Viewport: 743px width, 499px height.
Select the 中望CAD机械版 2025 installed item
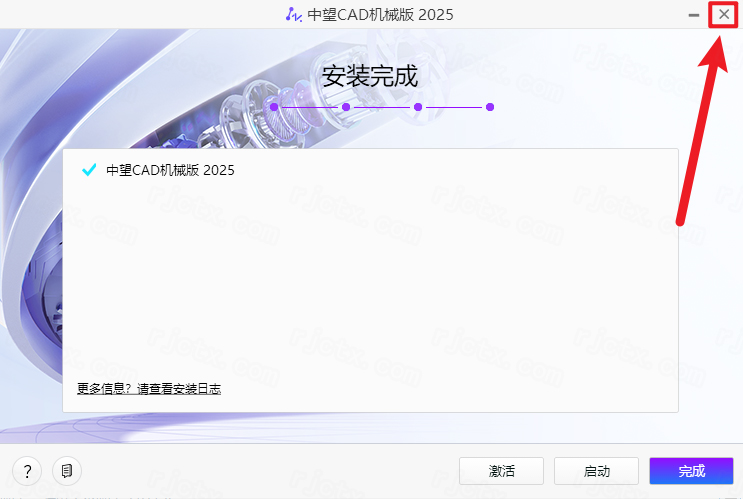point(170,170)
